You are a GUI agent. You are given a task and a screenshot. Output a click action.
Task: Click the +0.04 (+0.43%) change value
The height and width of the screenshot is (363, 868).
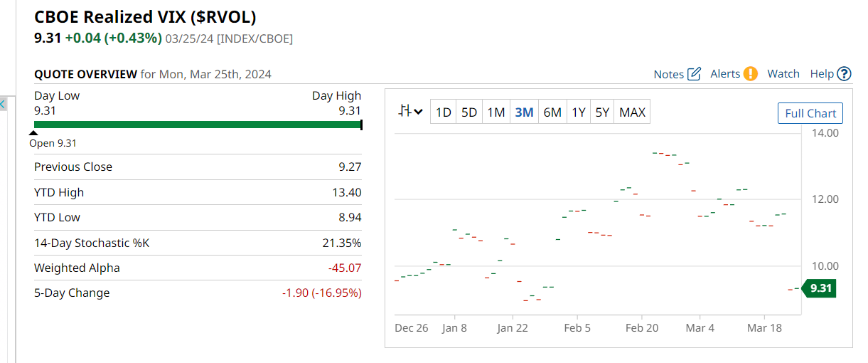pyautogui.click(x=113, y=38)
